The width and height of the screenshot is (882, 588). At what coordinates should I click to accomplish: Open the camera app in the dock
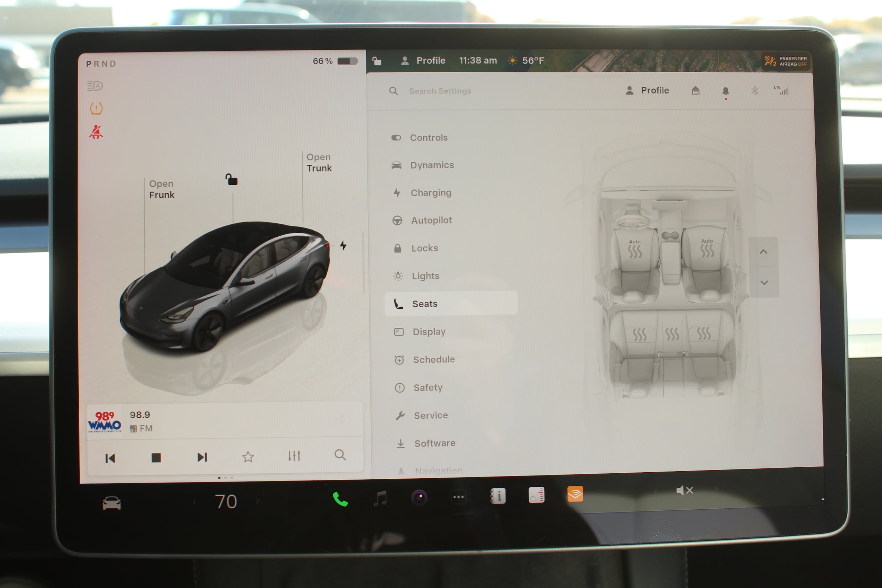pyautogui.click(x=419, y=497)
